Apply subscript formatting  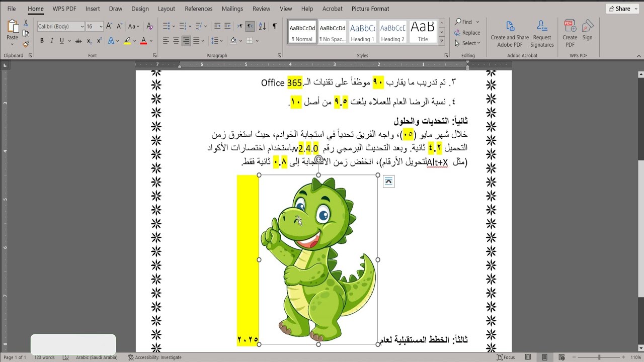tap(89, 41)
